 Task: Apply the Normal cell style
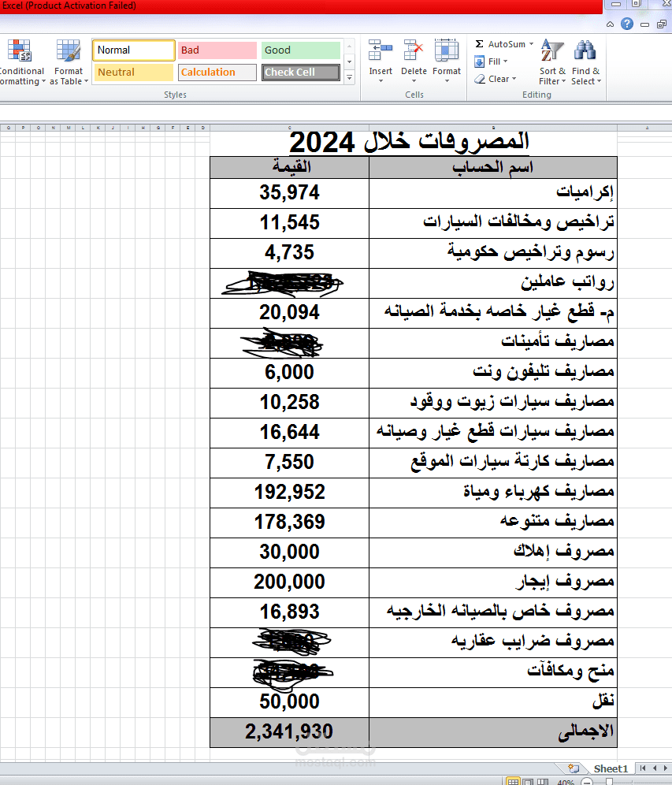tap(134, 50)
